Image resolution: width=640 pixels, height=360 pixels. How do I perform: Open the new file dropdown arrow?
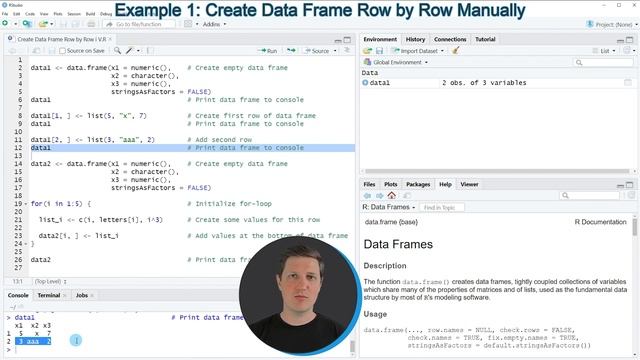(x=16, y=24)
